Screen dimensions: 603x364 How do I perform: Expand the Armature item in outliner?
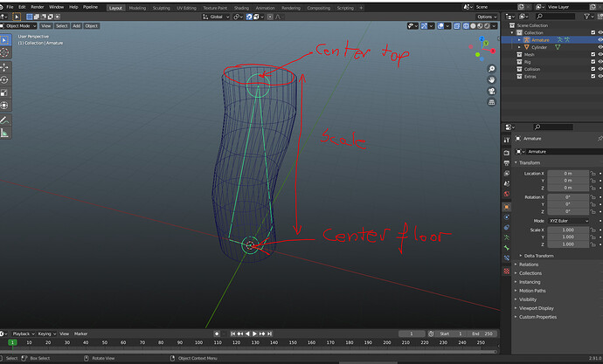pos(519,40)
